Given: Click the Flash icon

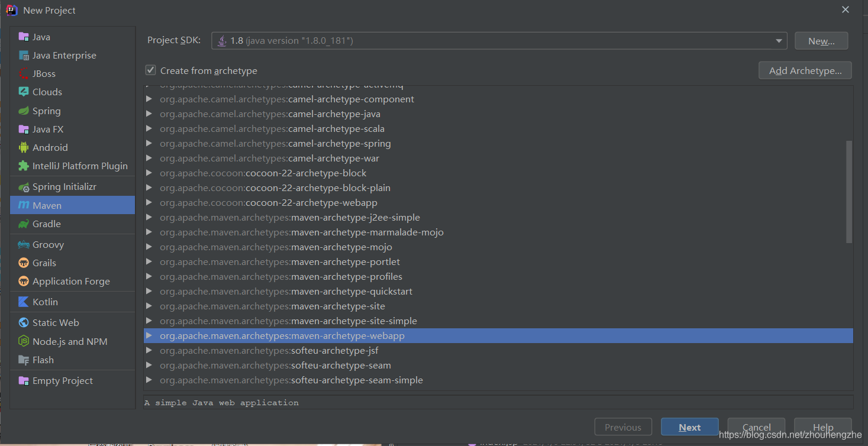Looking at the screenshot, I should coord(24,360).
